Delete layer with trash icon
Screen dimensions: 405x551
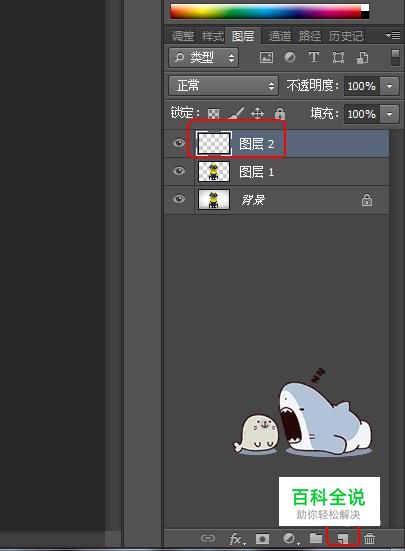[x=369, y=538]
